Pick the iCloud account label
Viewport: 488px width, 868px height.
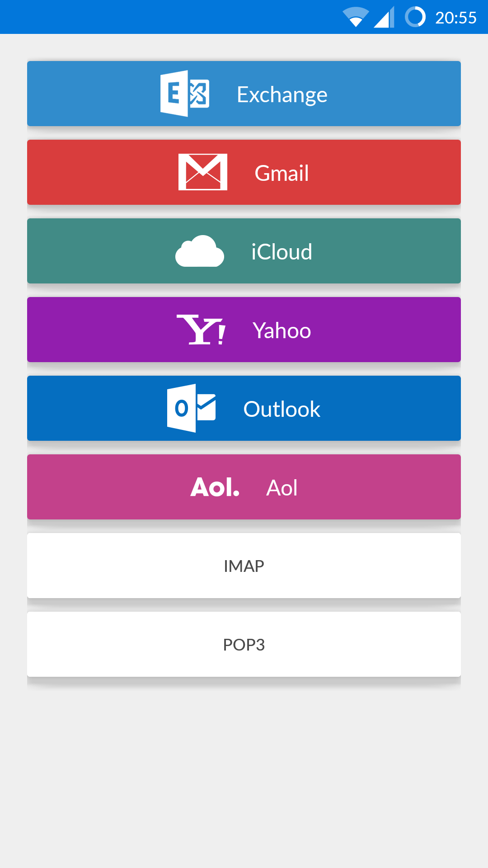[282, 252]
